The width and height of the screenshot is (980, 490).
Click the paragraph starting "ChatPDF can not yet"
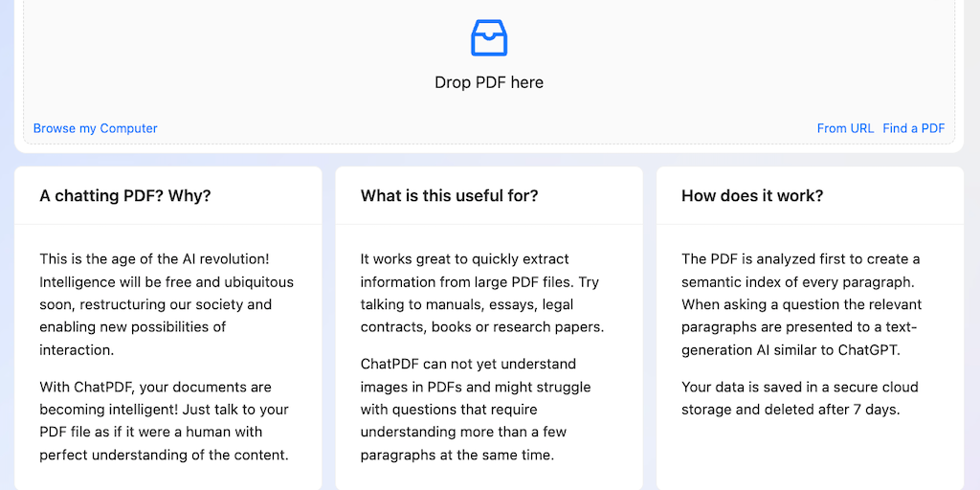pos(476,410)
